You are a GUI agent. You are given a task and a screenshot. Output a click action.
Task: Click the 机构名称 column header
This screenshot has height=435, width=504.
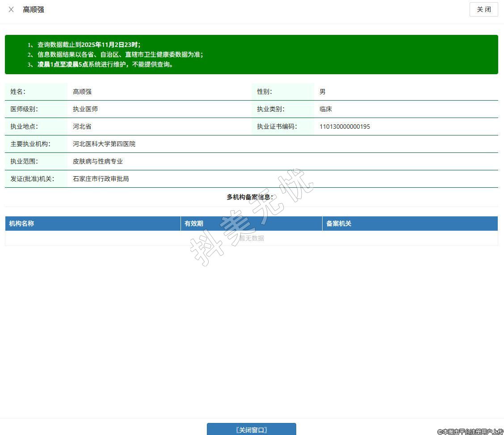(21, 224)
